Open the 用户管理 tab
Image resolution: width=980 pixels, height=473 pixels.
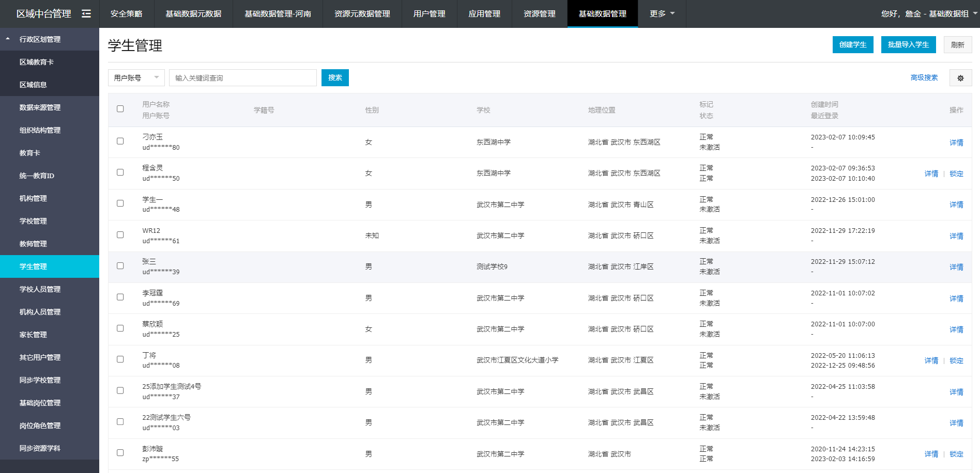[x=430, y=14]
